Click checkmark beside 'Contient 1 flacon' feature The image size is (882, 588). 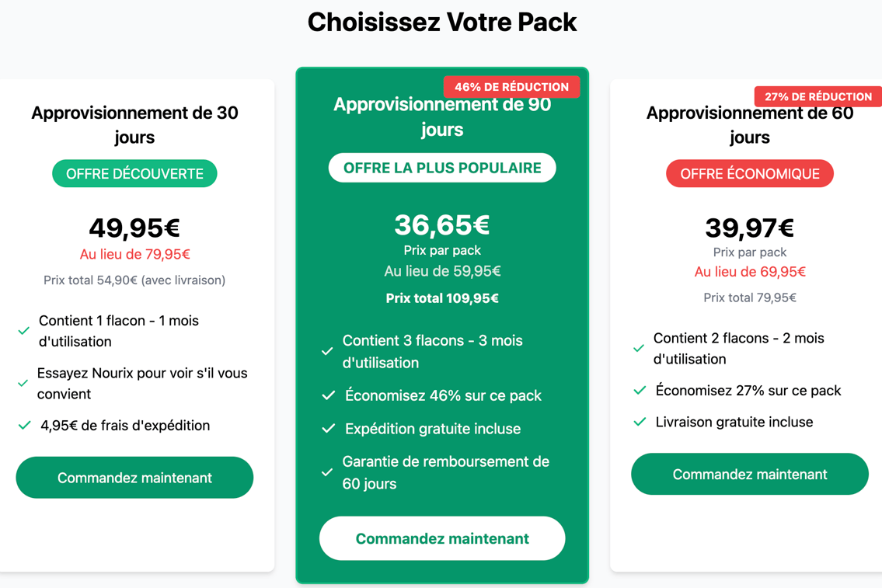(x=23, y=331)
